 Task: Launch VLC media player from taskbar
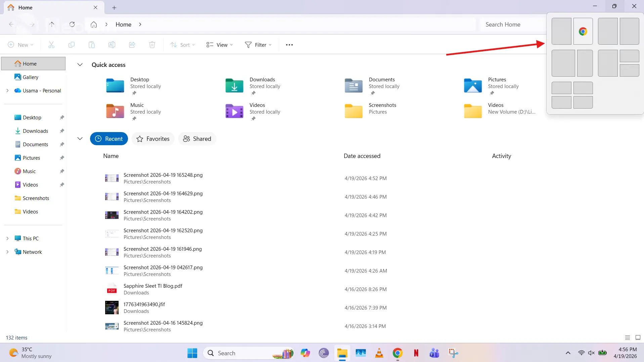[379, 353]
